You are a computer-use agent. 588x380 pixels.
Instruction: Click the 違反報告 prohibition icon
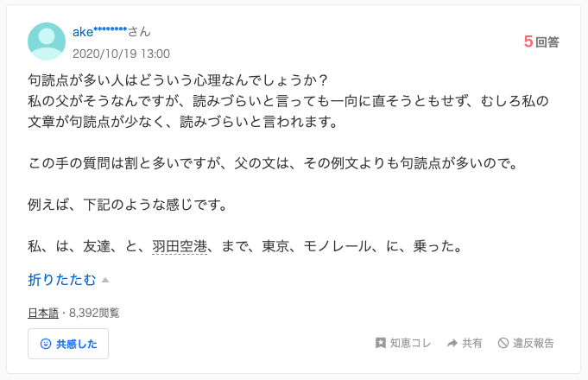[503, 344]
